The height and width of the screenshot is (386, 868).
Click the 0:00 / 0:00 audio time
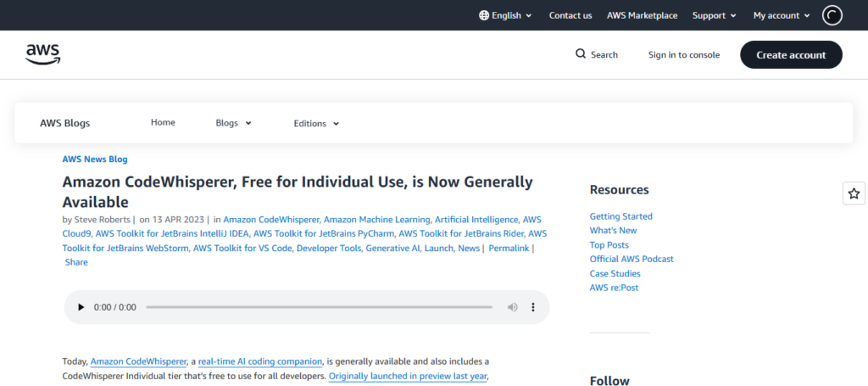tap(115, 307)
